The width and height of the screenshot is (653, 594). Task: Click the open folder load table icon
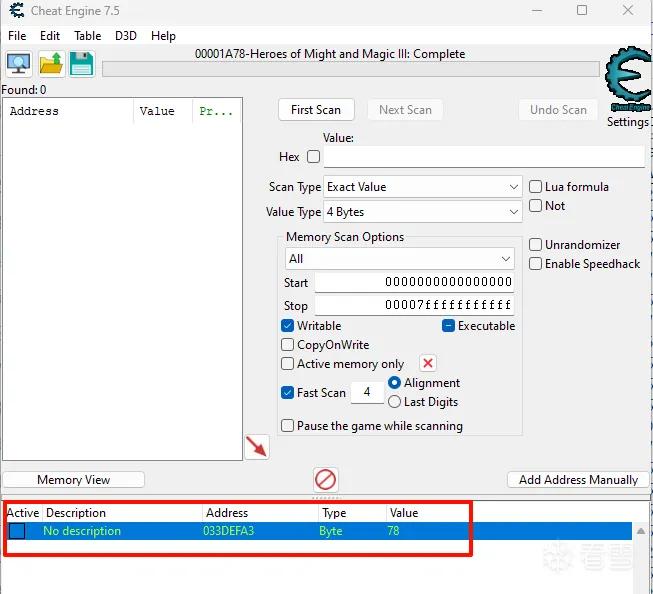52,65
